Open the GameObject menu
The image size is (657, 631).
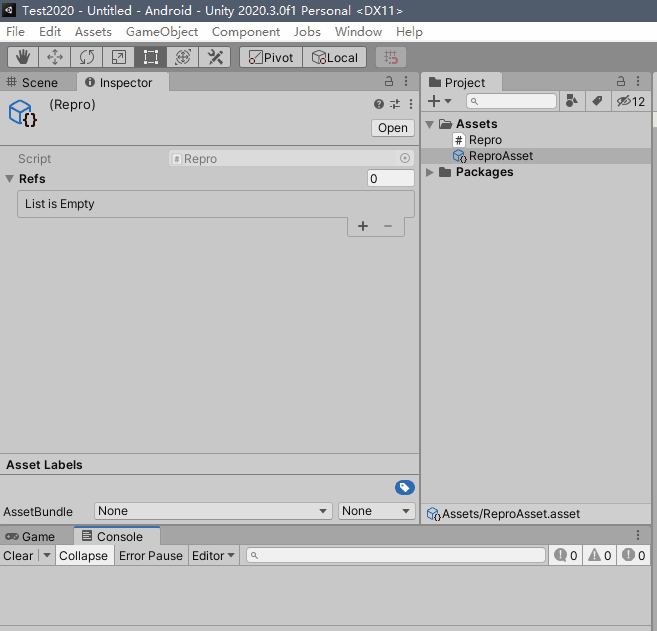coord(162,32)
